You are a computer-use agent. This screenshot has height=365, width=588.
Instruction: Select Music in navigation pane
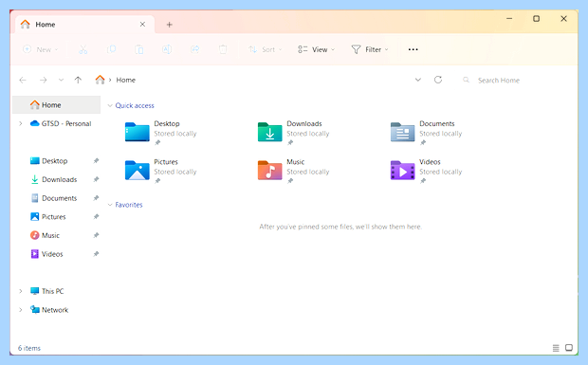point(45,235)
